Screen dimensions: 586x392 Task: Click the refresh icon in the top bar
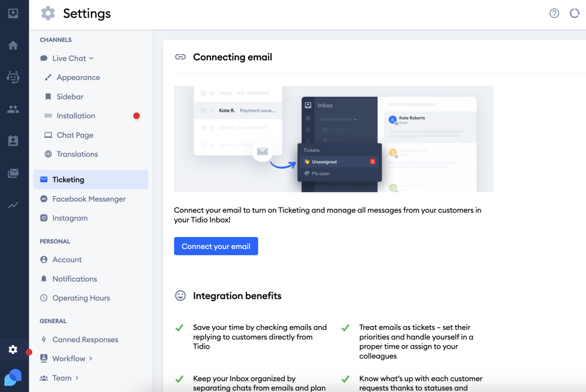pos(574,13)
